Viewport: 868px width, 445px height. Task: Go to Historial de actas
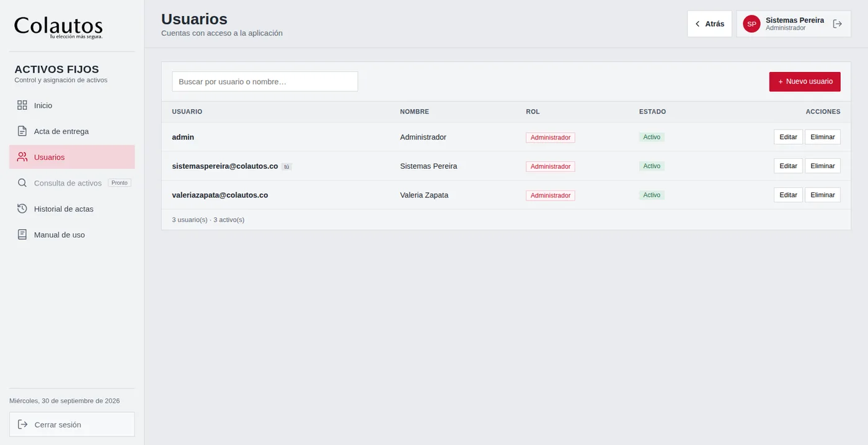72,209
